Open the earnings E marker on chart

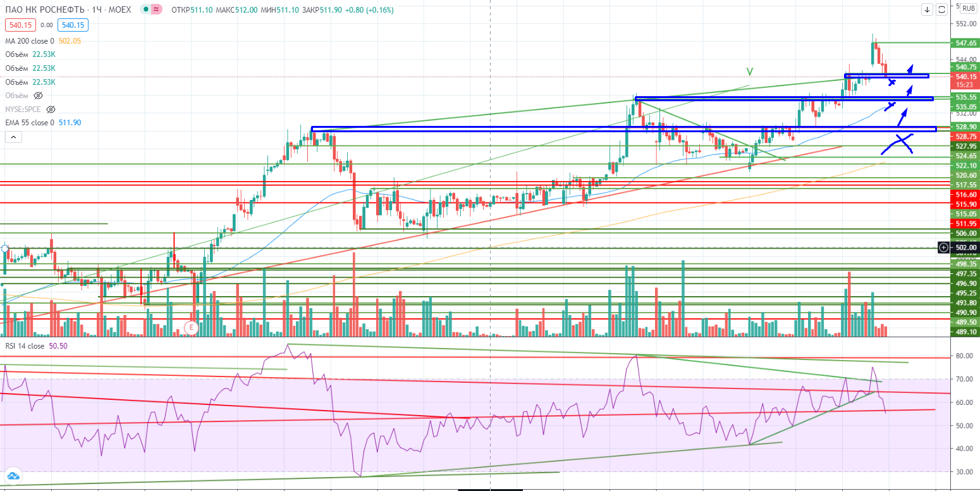[x=191, y=327]
